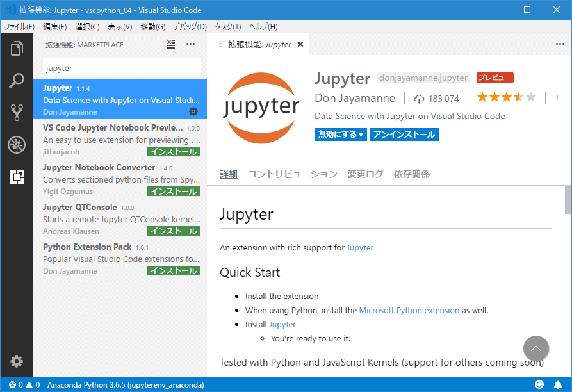Open the Microsoft Python extension link
Screen dimensions: 572x392
click(409, 310)
